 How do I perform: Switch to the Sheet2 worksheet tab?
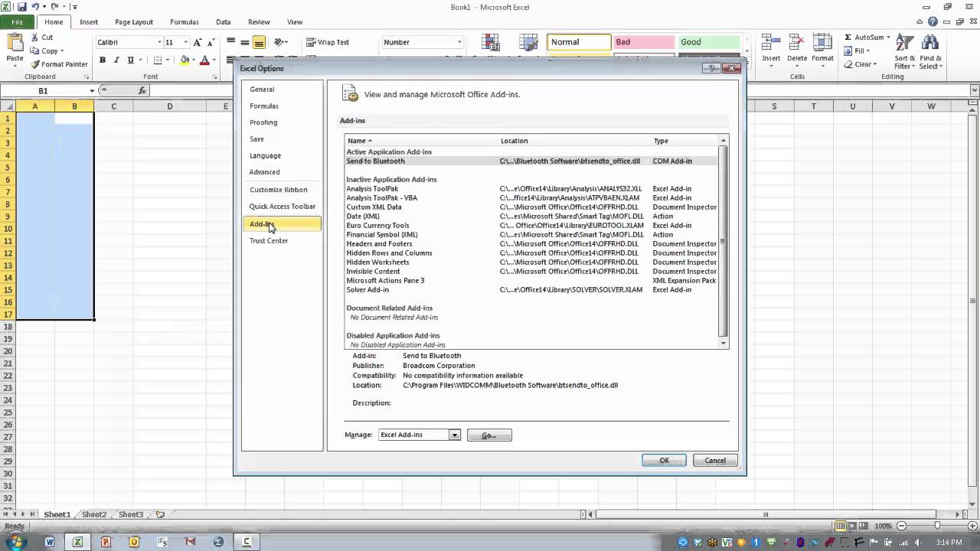pos(94,514)
